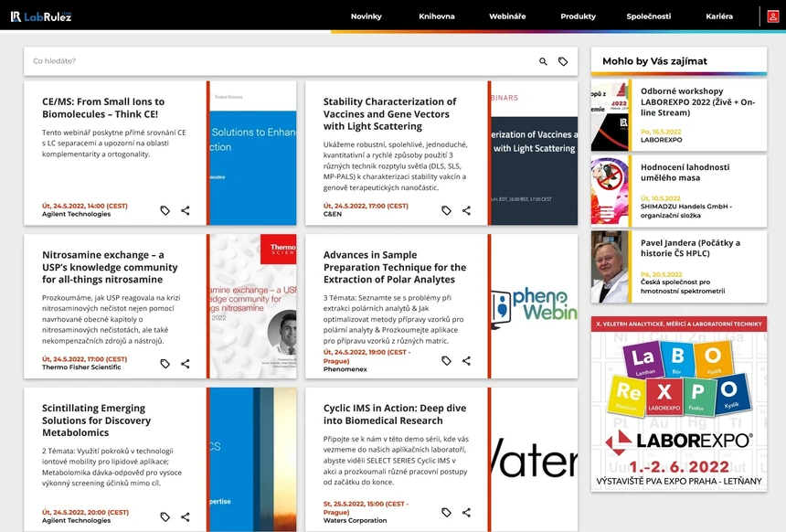
Task: Tag the Nitrosamine exchange card
Action: point(165,364)
